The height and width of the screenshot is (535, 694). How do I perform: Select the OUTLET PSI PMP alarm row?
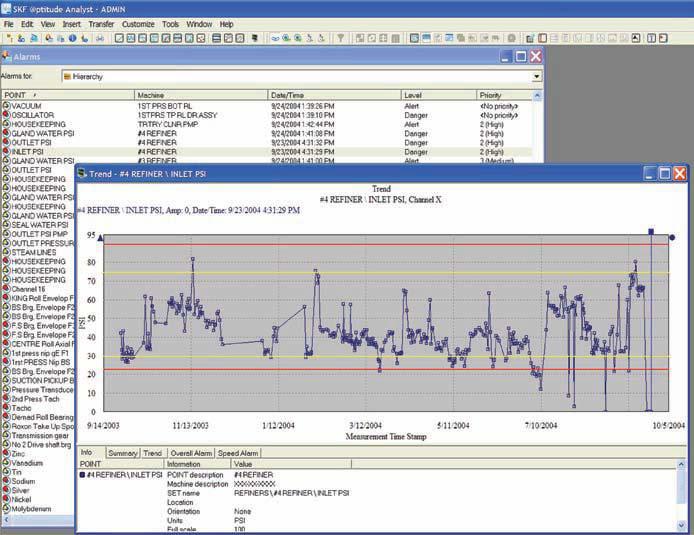pos(39,234)
